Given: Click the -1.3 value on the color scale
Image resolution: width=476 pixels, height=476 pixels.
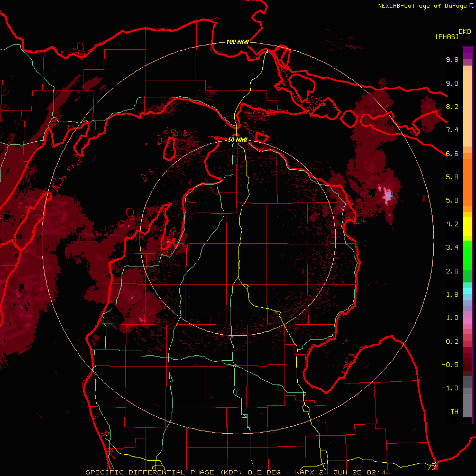Looking at the screenshot, I should click(450, 388).
